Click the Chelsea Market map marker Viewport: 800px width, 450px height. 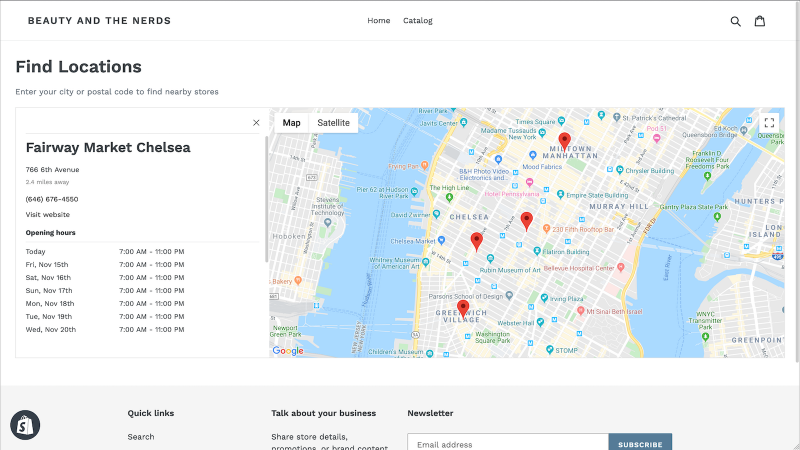(441, 240)
